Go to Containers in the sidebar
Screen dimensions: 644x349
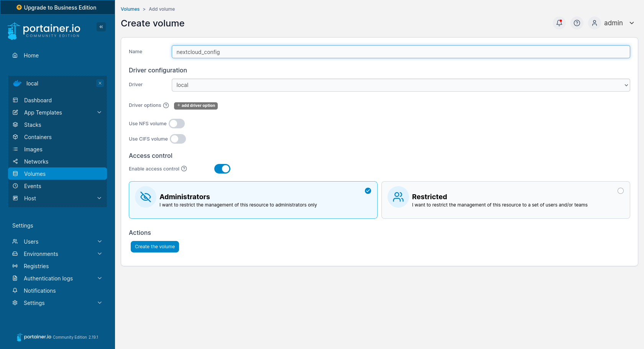click(38, 137)
